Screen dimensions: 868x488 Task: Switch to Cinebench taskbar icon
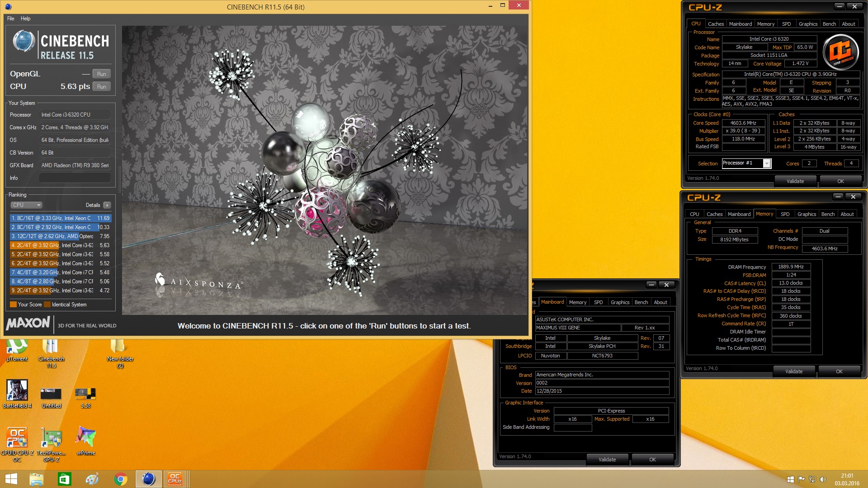pyautogui.click(x=148, y=479)
